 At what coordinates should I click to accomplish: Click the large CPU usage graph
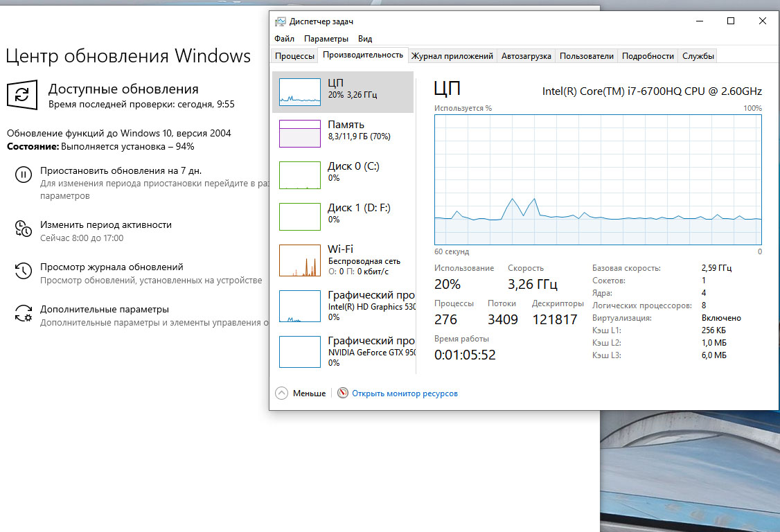pyautogui.click(x=598, y=179)
